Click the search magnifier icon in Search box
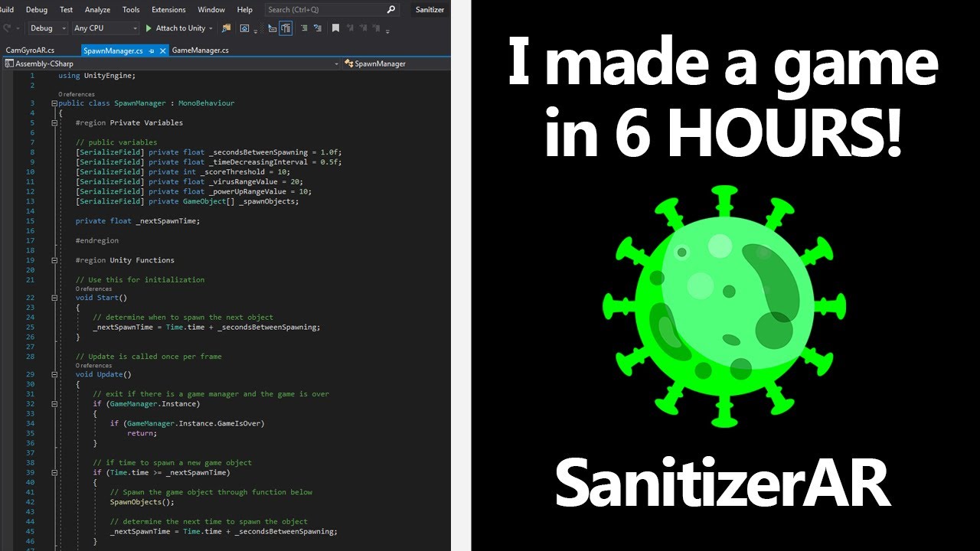Image resolution: width=980 pixels, height=551 pixels. point(391,9)
